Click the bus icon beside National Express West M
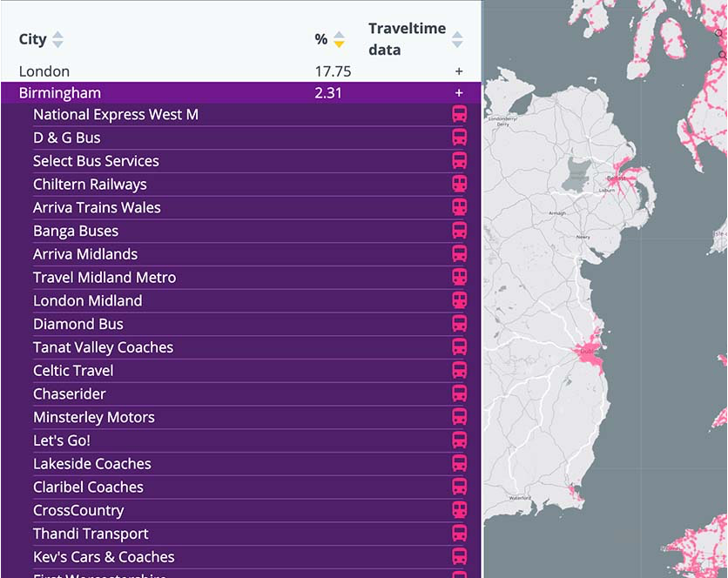Image resolution: width=728 pixels, height=578 pixels. tap(459, 114)
